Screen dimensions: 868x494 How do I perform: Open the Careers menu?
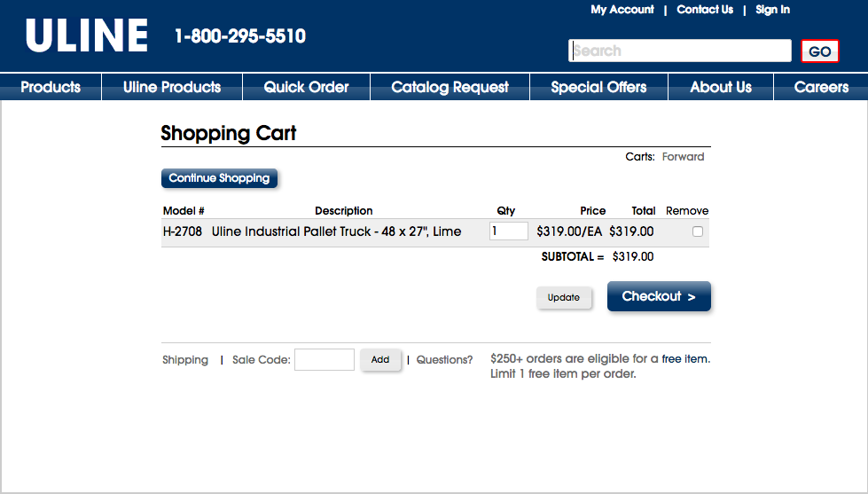821,87
